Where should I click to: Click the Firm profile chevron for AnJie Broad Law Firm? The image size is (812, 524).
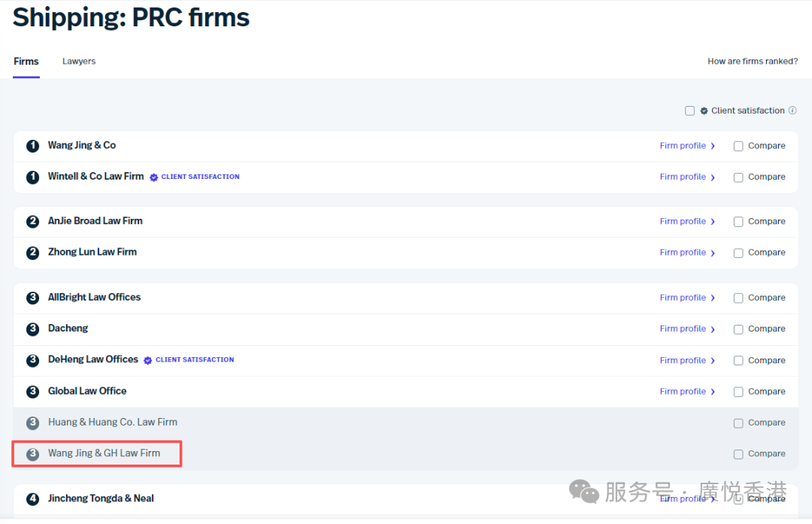pos(713,222)
